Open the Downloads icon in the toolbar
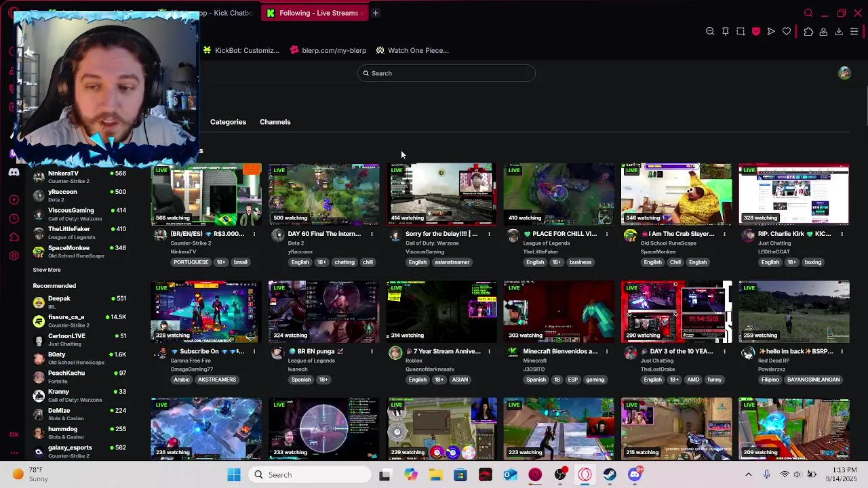The height and width of the screenshot is (488, 868). tap(839, 31)
